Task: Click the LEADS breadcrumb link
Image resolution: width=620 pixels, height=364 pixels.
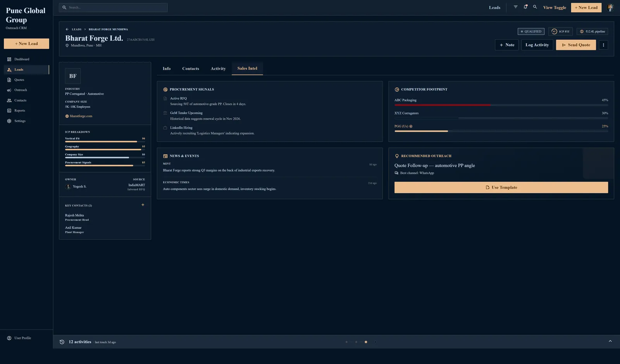Action: [x=77, y=29]
